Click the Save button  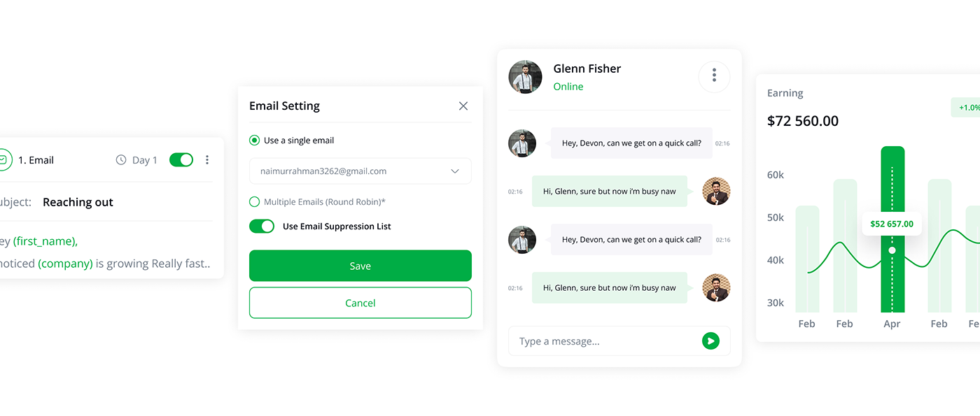(360, 266)
